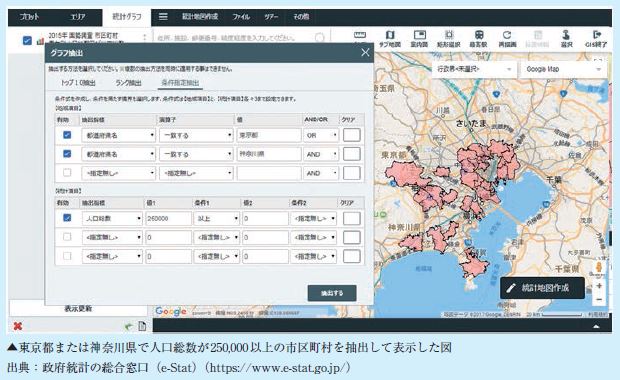Click the 表示更新 button
Screen dimensions: 620x380
click(x=78, y=308)
